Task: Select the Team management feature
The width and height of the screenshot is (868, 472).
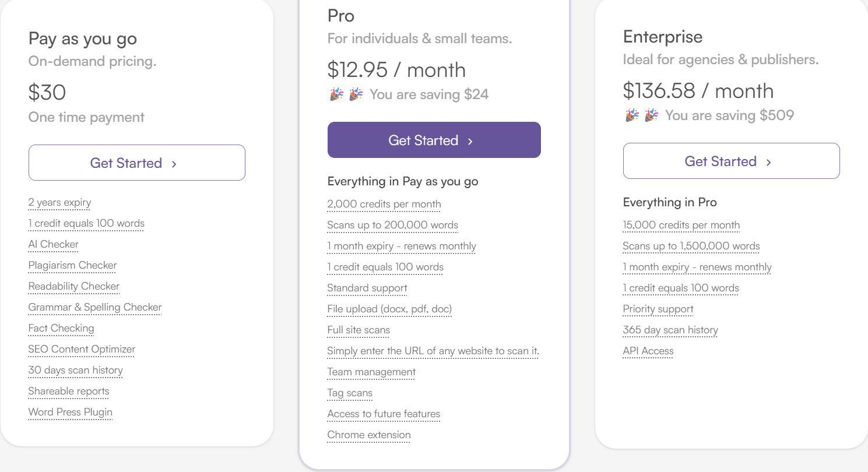Action: click(371, 372)
